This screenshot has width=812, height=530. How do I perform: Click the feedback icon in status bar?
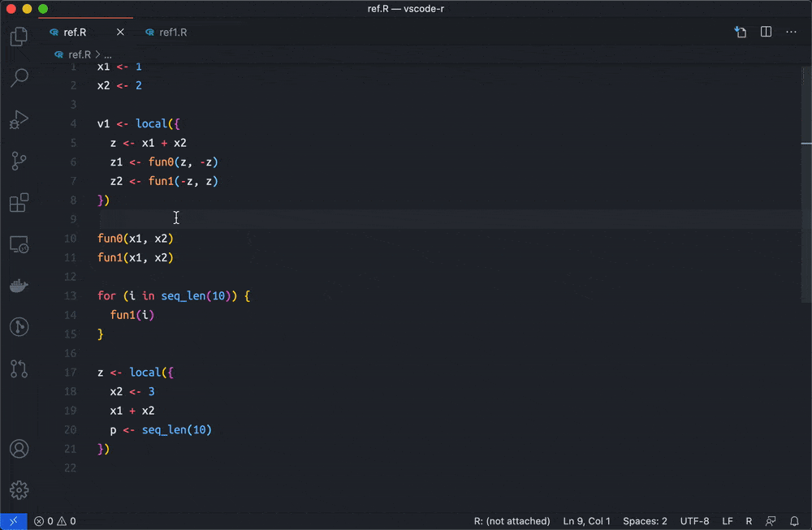(771, 521)
